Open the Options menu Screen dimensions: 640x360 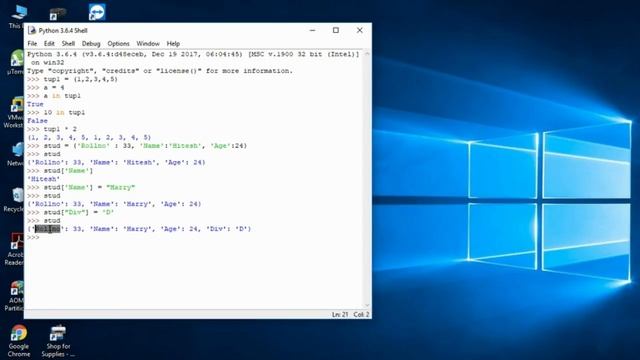(118, 44)
